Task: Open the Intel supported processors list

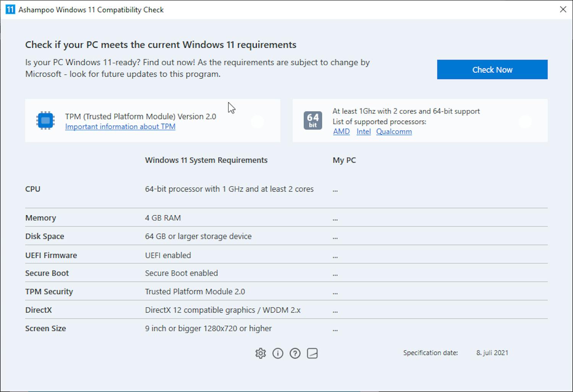Action: coord(363,131)
